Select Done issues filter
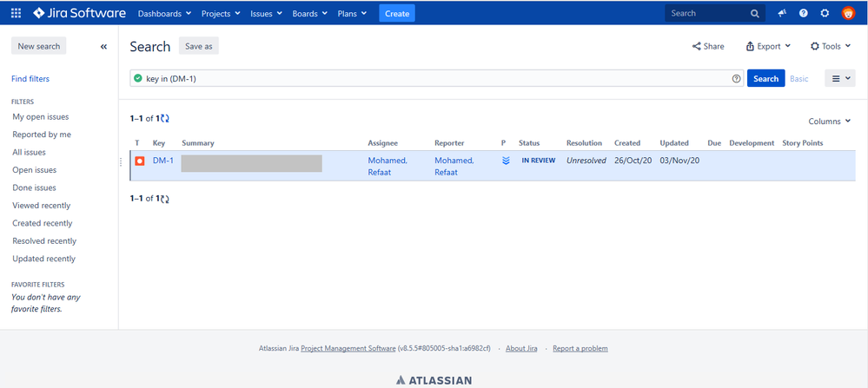Viewport: 868px width, 388px height. 35,187
